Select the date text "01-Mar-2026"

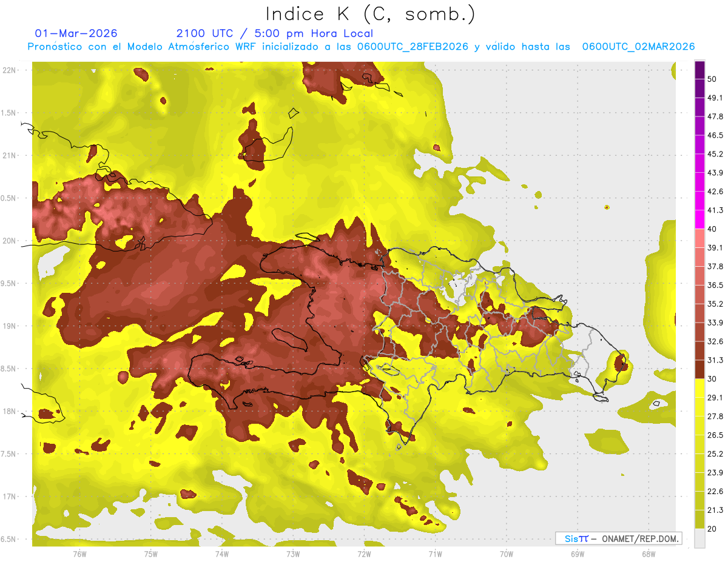(76, 33)
